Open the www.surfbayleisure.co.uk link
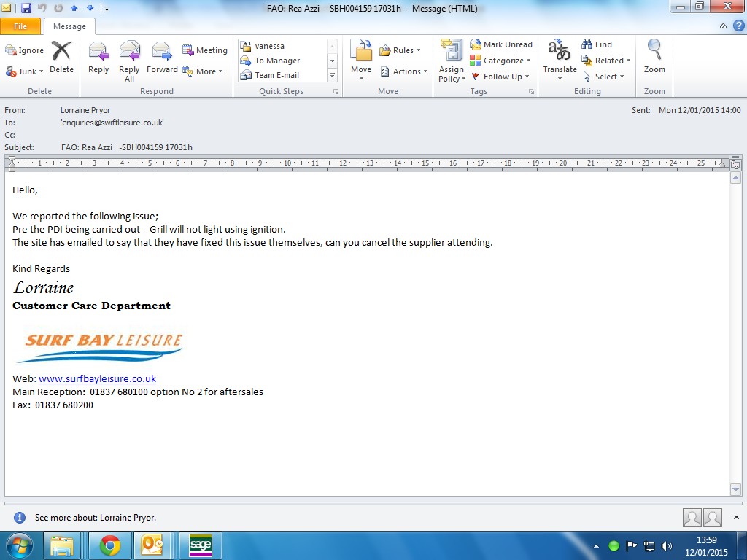Screen dimensions: 747x560 (x=97, y=378)
